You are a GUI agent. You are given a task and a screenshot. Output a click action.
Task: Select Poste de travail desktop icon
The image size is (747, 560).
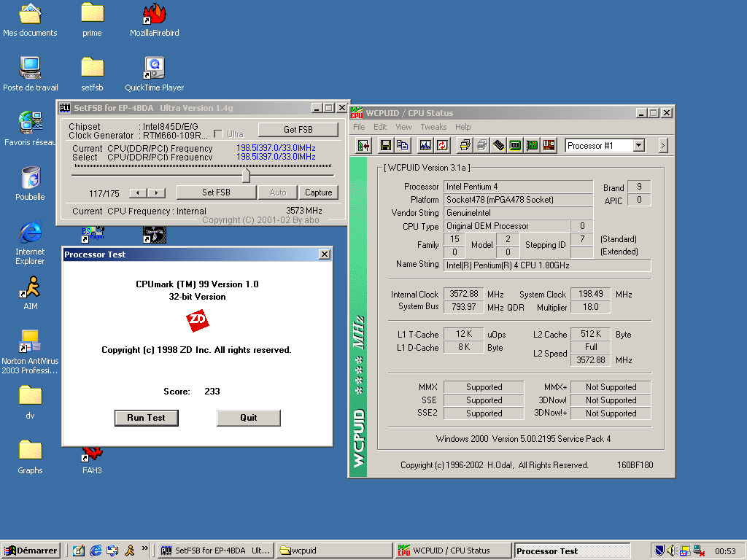[30, 74]
